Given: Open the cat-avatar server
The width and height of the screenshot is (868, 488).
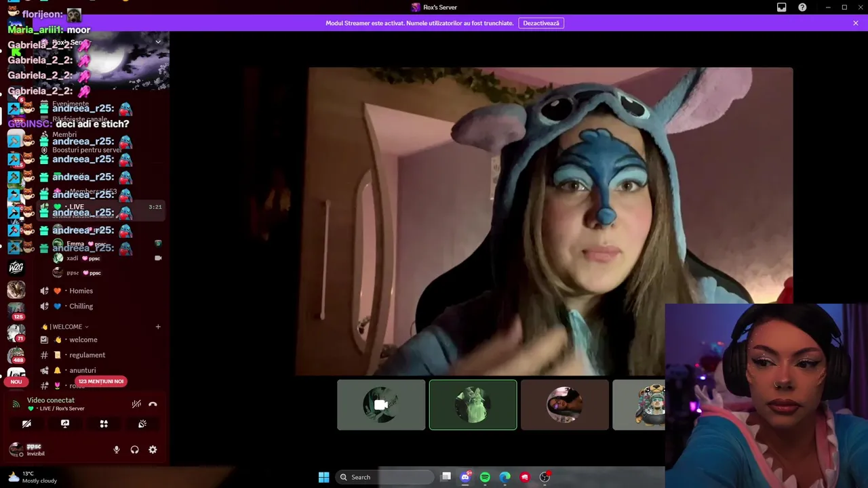Looking at the screenshot, I should point(16,289).
